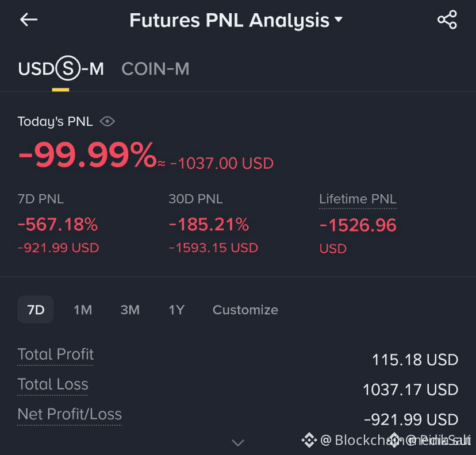Go back using the left arrow
This screenshot has height=455, width=476.
coord(29,20)
